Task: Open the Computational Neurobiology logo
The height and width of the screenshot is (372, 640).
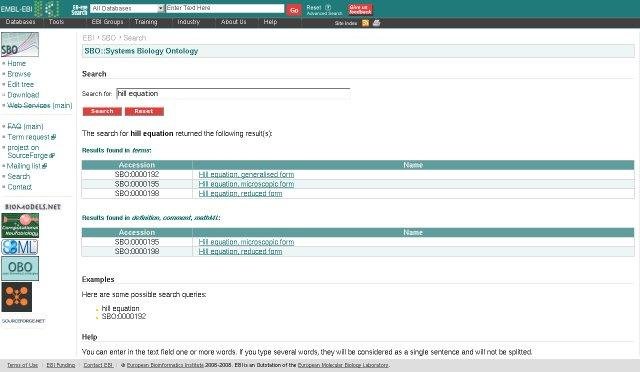Action: coord(20,225)
